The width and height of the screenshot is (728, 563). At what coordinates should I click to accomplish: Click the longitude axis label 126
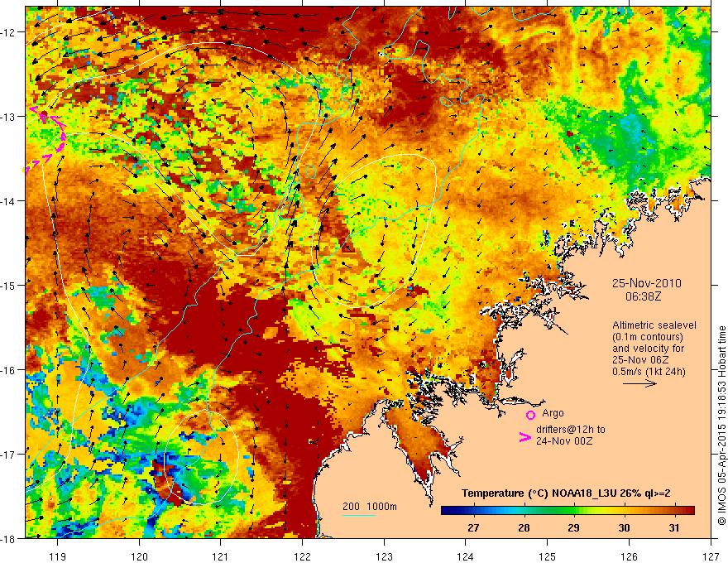(629, 556)
